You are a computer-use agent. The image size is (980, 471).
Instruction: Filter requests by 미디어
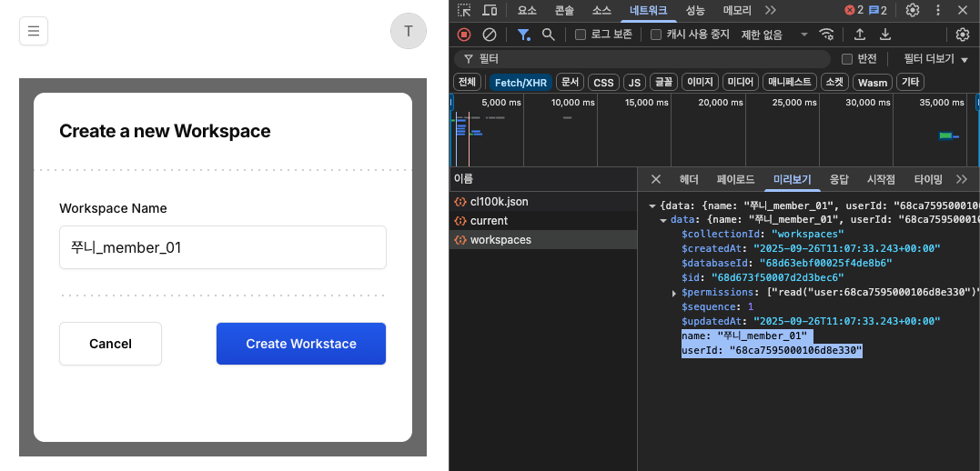click(x=742, y=82)
